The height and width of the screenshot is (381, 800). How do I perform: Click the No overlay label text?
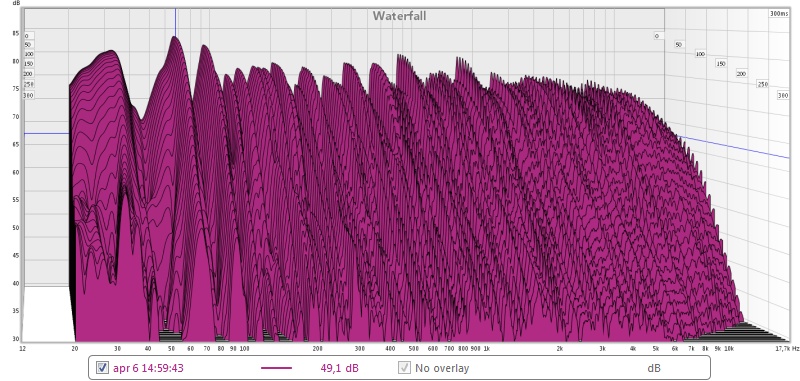442,368
